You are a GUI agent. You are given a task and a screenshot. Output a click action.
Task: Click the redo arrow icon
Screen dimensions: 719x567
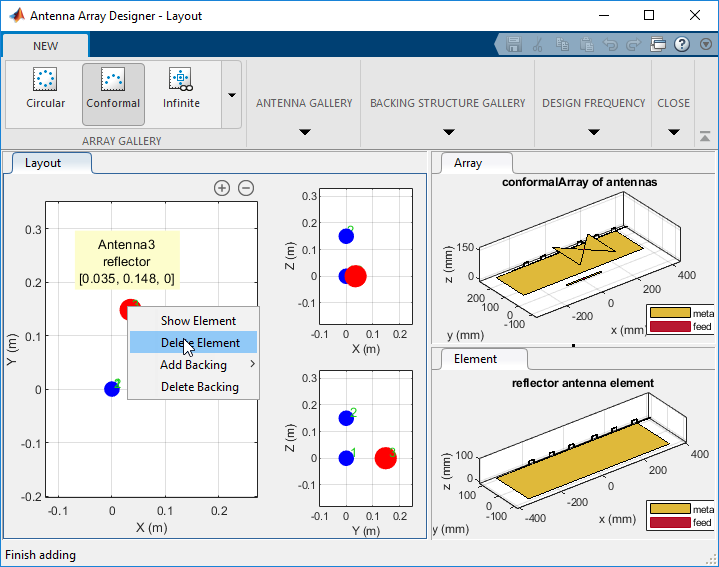(x=633, y=44)
